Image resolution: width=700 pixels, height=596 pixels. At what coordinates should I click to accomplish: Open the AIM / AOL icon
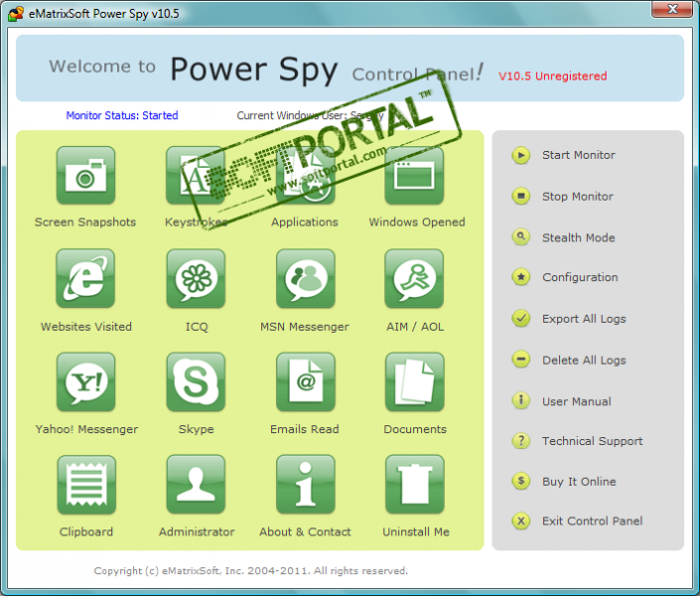point(415,278)
